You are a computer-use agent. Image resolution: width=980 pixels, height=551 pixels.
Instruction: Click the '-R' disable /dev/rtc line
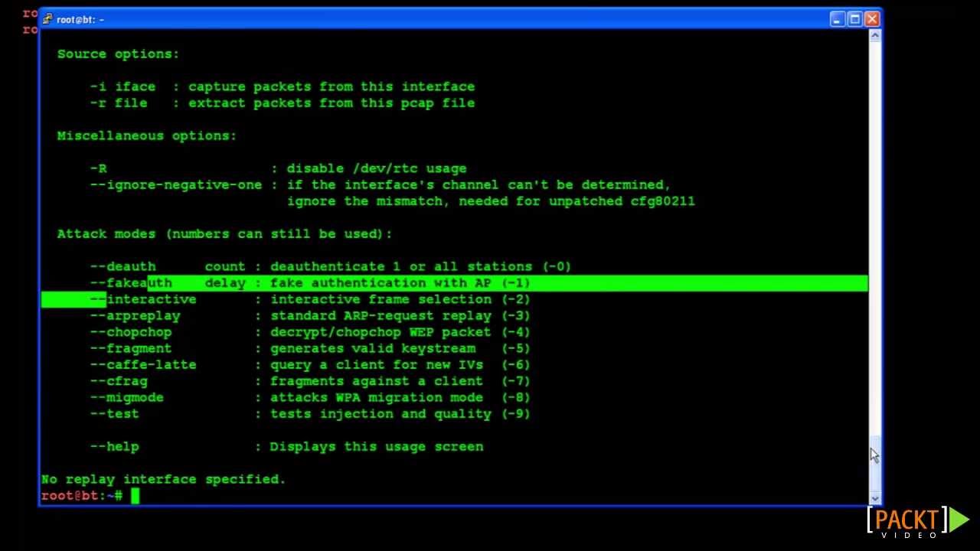(x=278, y=169)
